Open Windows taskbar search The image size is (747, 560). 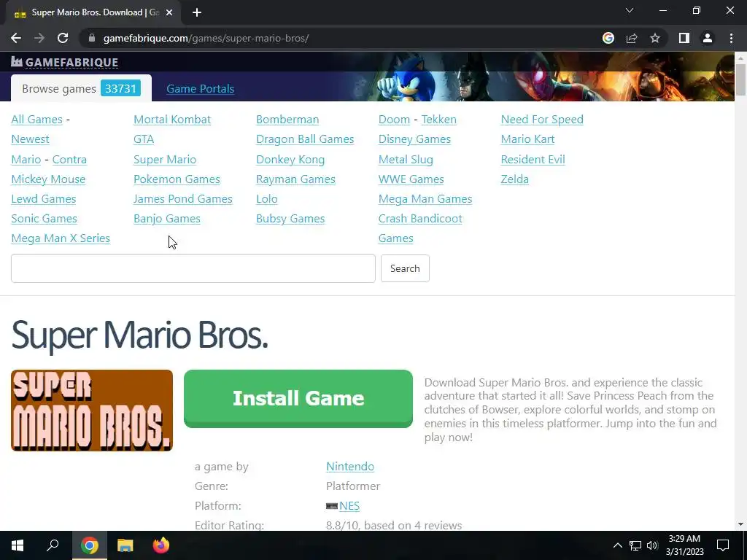[53, 545]
